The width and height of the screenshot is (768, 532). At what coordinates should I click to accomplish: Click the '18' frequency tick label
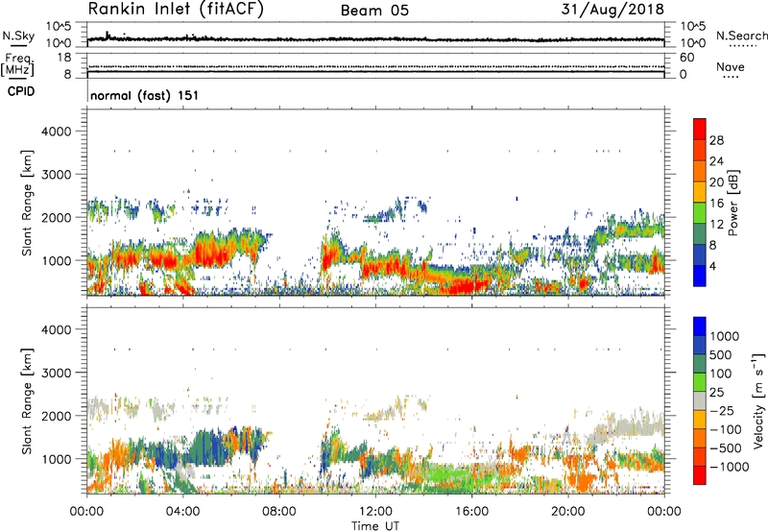pos(64,58)
